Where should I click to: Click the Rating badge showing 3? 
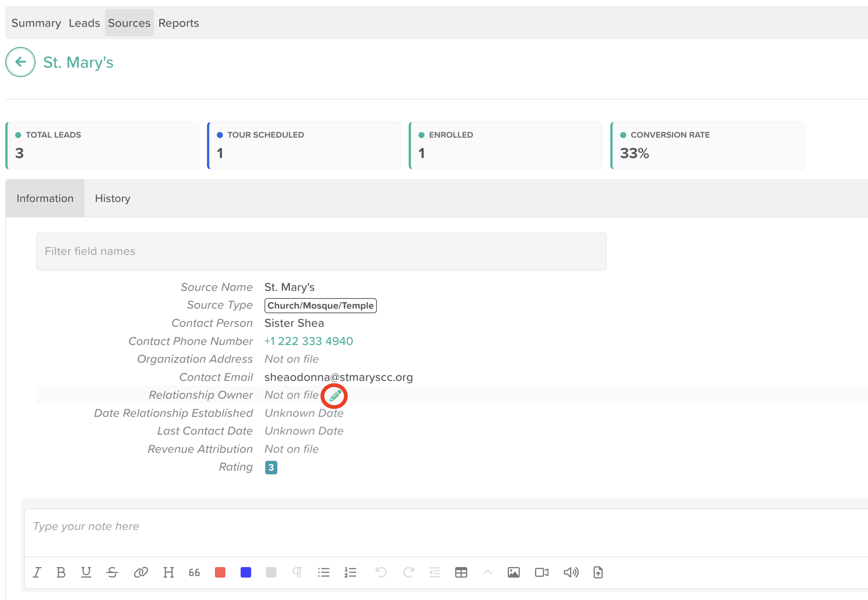click(271, 468)
